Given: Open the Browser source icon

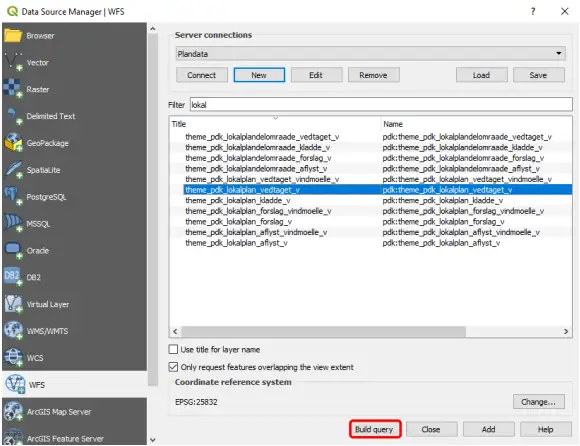Looking at the screenshot, I should (x=13, y=36).
